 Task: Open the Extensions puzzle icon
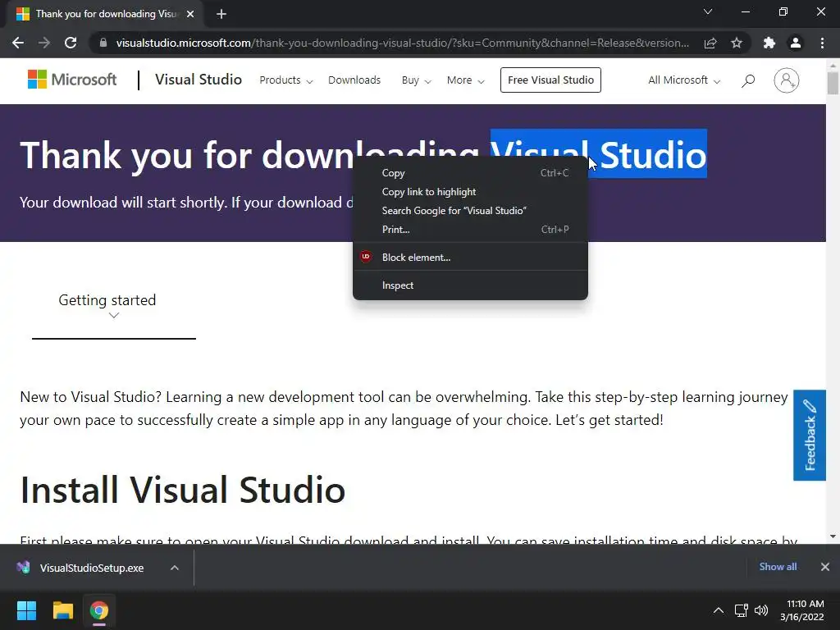point(769,43)
